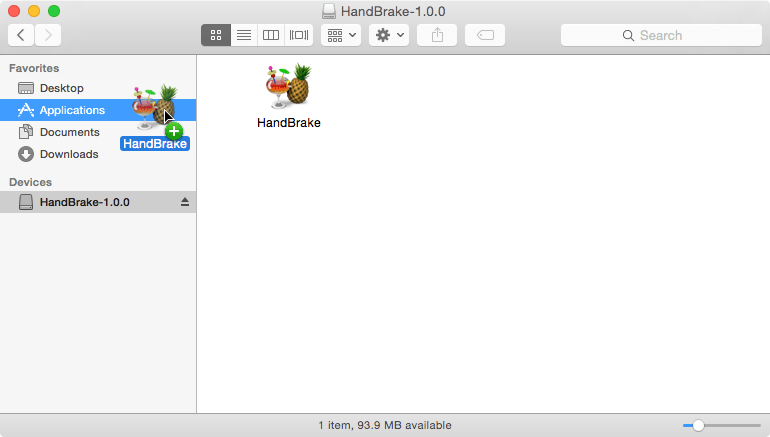The width and height of the screenshot is (770, 437).
Task: Click the Share toolbar button
Action: tap(437, 35)
